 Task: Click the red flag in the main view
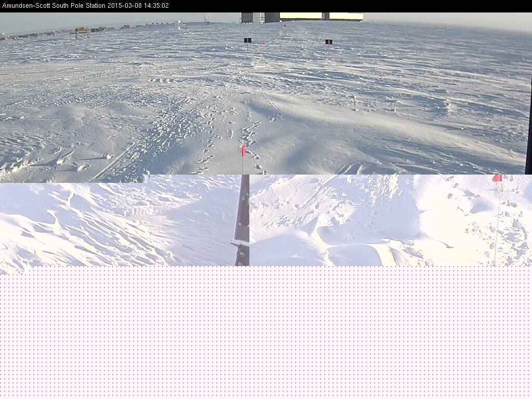[x=243, y=151]
